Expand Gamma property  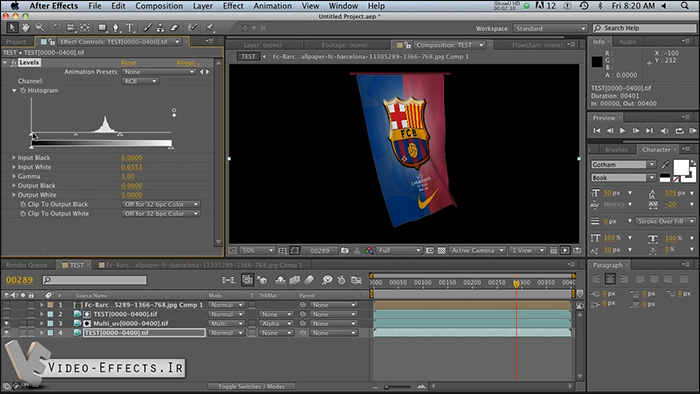tap(14, 176)
